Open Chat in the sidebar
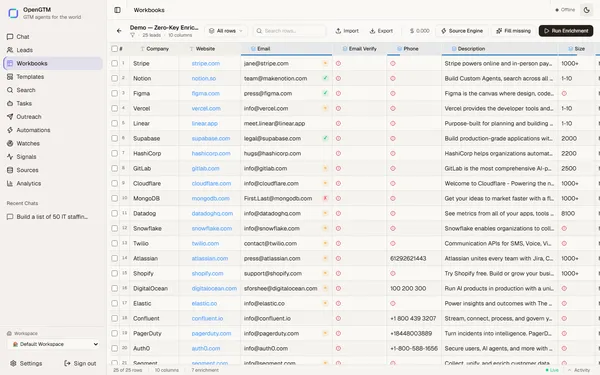600x375 pixels. click(53, 37)
